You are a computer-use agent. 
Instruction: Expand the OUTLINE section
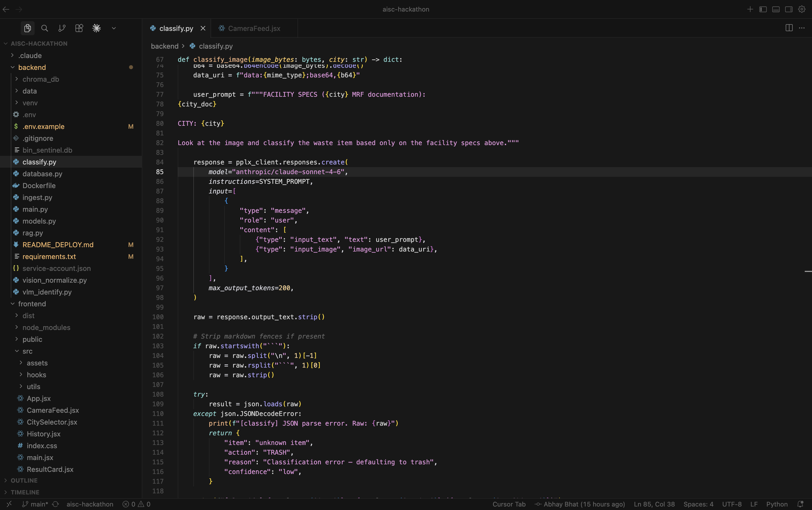click(24, 480)
